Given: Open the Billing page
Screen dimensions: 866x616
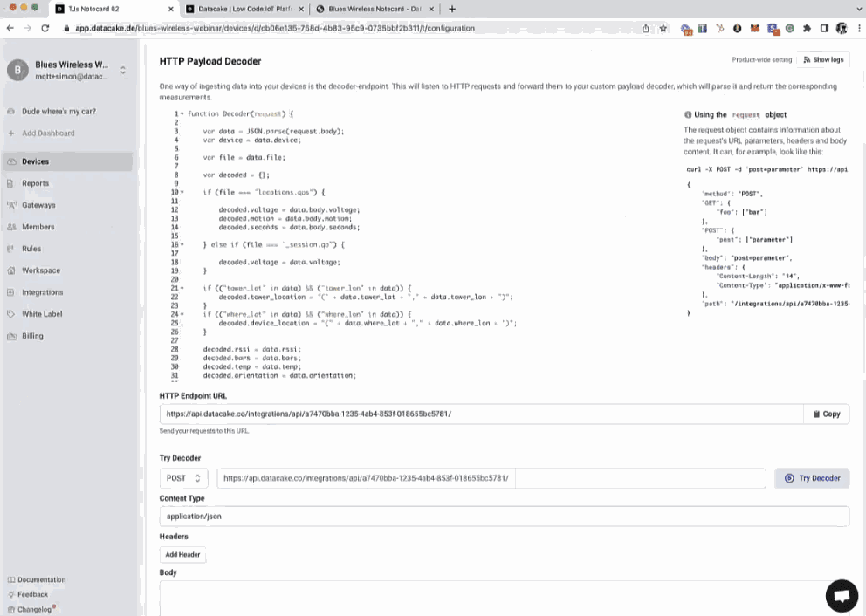Looking at the screenshot, I should pyautogui.click(x=32, y=336).
